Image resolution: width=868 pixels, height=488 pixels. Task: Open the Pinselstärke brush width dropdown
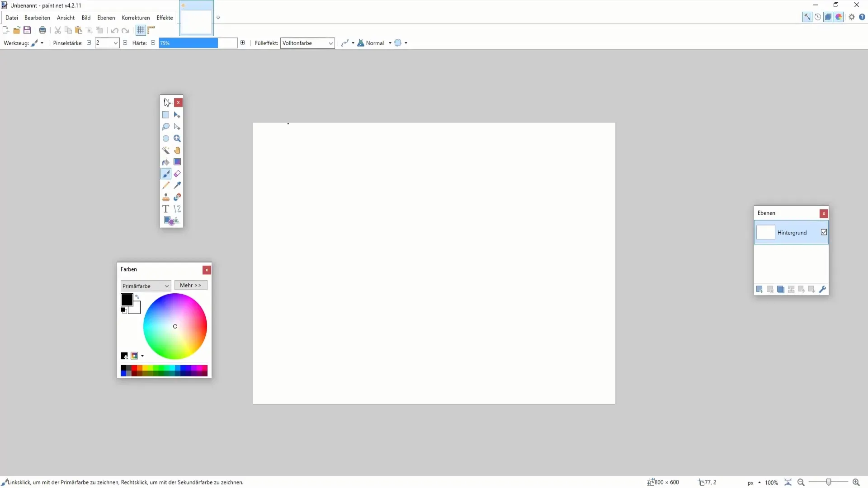[x=116, y=43]
